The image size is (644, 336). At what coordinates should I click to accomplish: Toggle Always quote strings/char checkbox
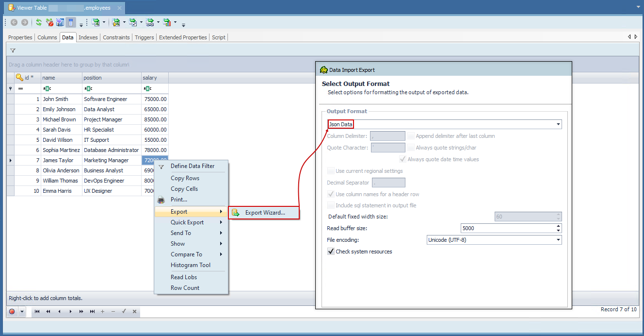pyautogui.click(x=411, y=148)
